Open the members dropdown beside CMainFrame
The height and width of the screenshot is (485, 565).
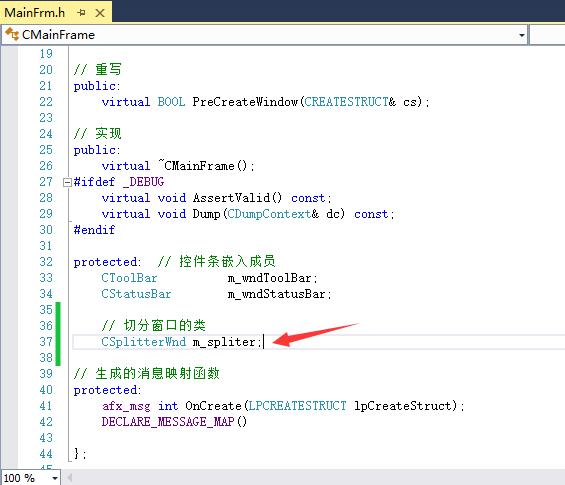click(x=547, y=35)
